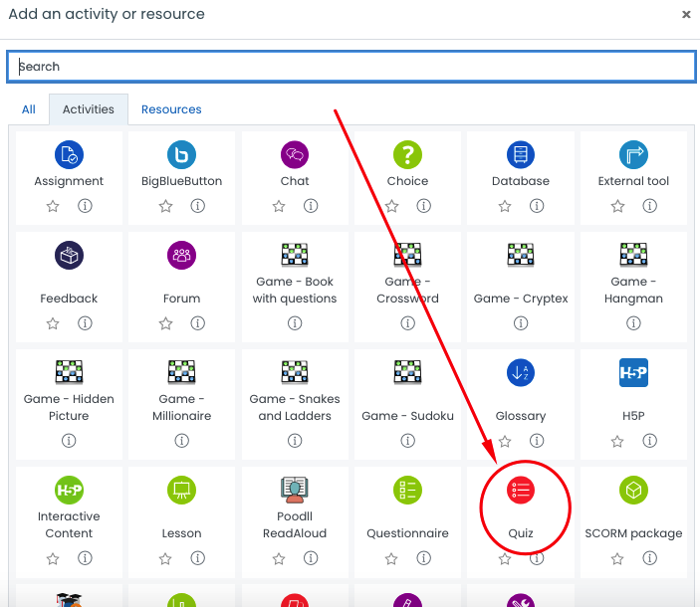Focus the Search input field
This screenshot has height=607, width=700.
(x=351, y=67)
